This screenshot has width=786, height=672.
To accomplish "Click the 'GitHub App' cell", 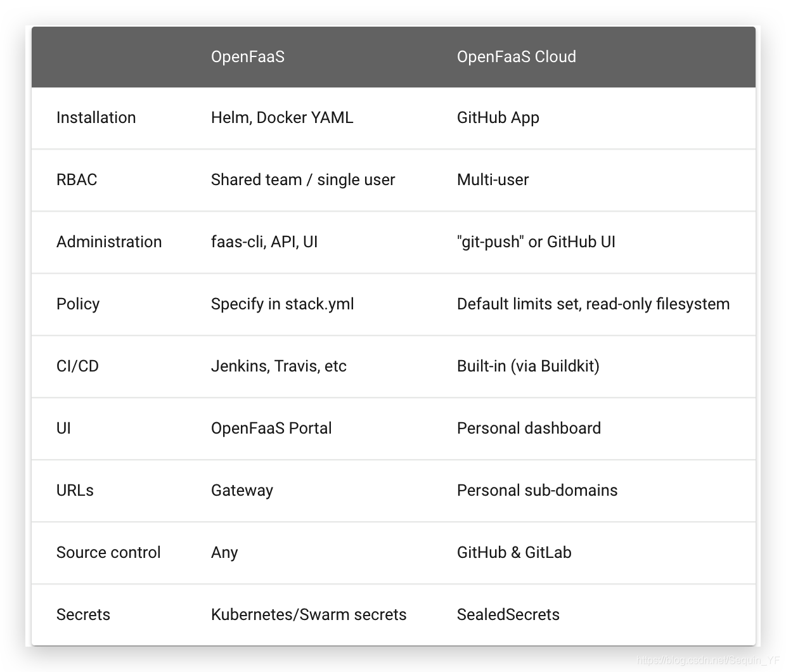I will coord(498,118).
